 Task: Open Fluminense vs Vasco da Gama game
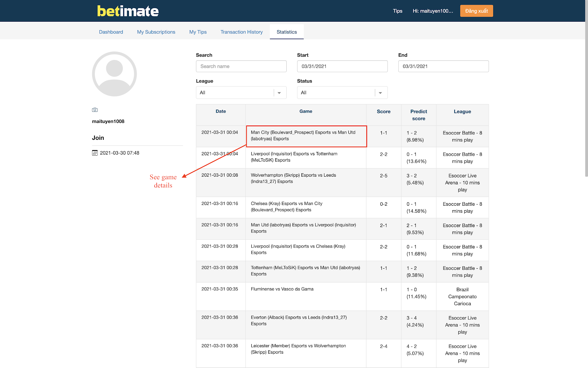pyautogui.click(x=282, y=289)
